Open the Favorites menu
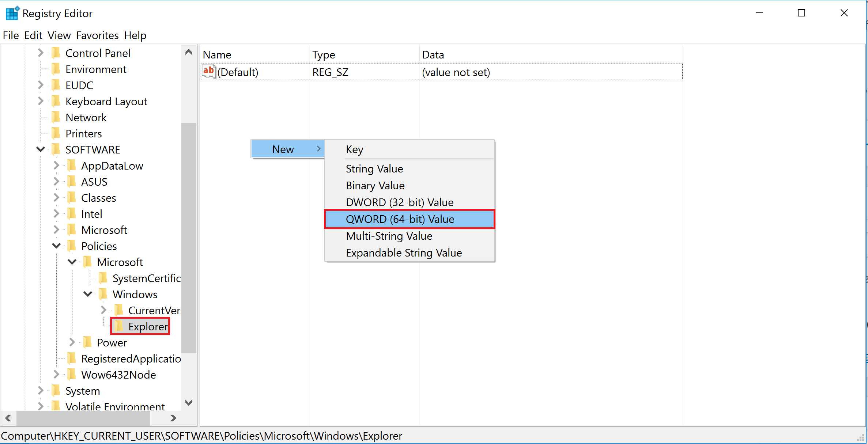 (x=97, y=35)
